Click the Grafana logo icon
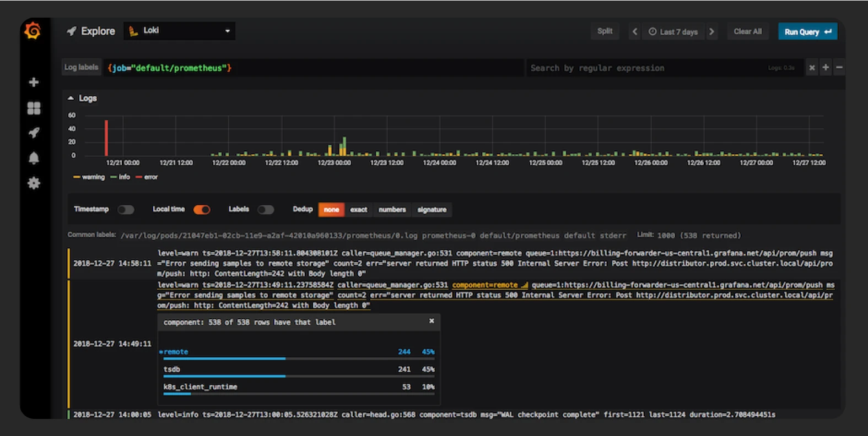This screenshot has height=436, width=868. click(33, 31)
